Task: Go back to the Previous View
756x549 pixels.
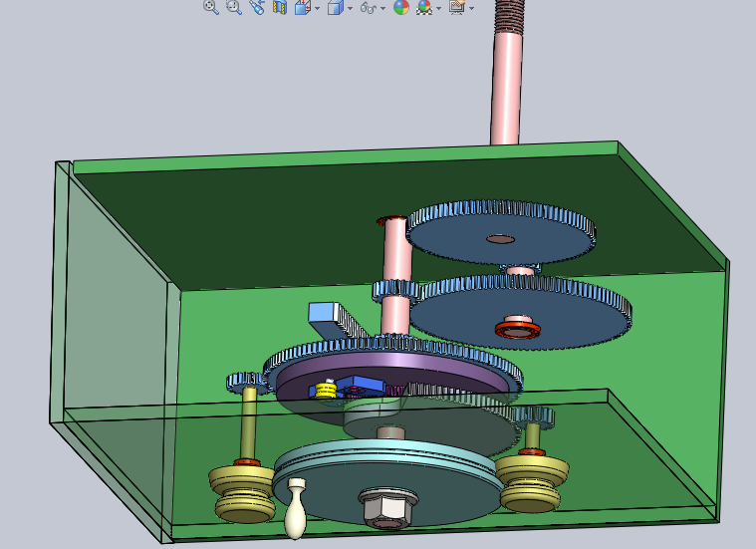Action: (257, 7)
